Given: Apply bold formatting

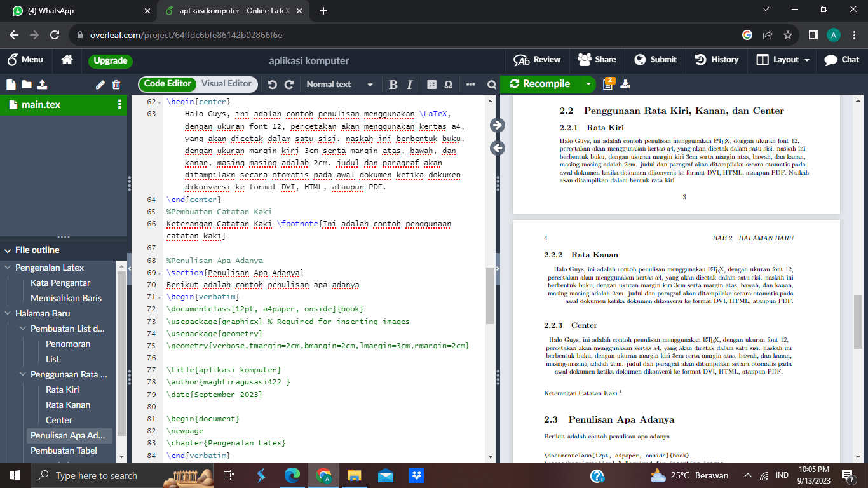Looking at the screenshot, I should [393, 85].
